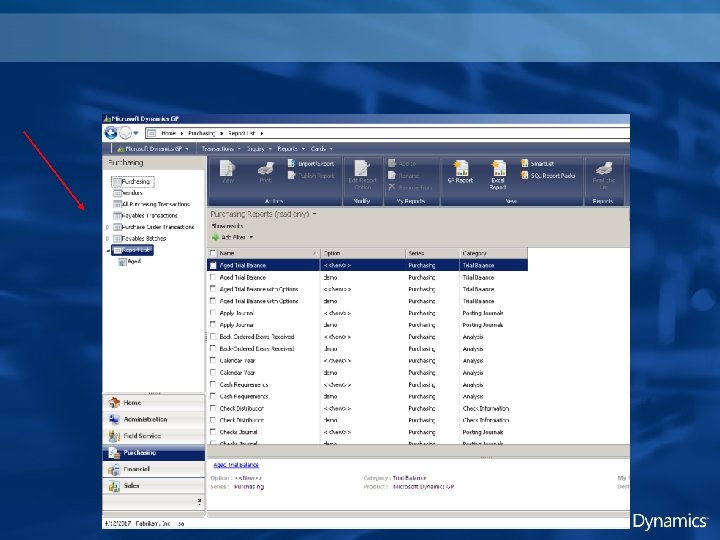Sort list by Series column header
The width and height of the screenshot is (720, 540).
pos(433,253)
